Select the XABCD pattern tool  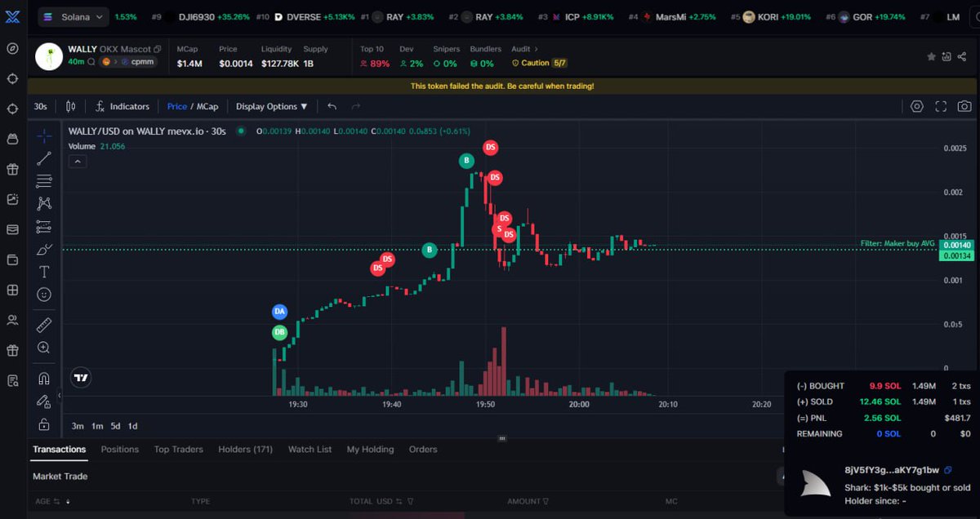[x=44, y=203]
